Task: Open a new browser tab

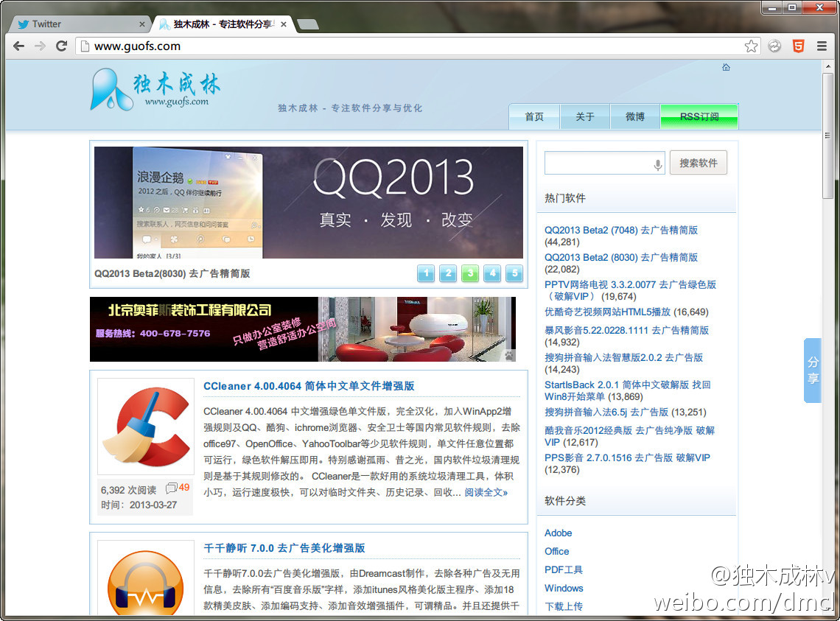Action: click(x=307, y=24)
